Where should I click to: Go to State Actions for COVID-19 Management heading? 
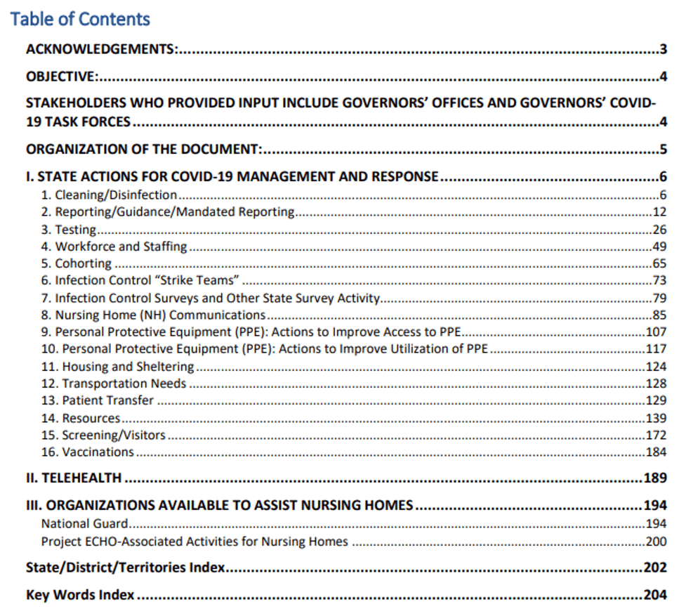[x=232, y=176]
